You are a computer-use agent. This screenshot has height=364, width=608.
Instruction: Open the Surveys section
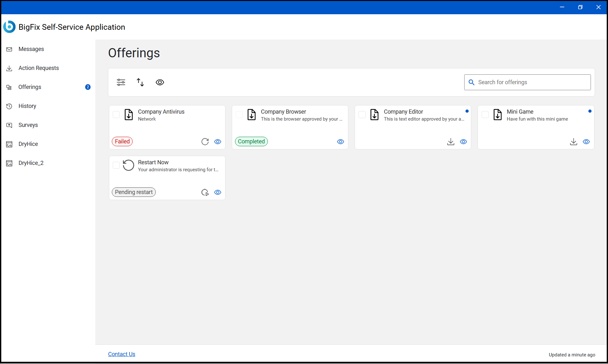[x=28, y=125]
